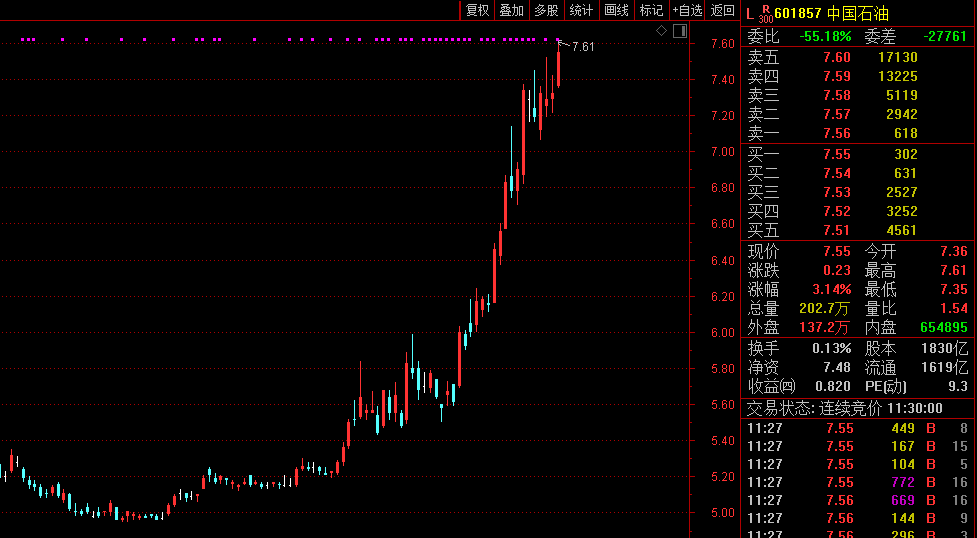Open the 叠加 overlay option

tap(511, 10)
